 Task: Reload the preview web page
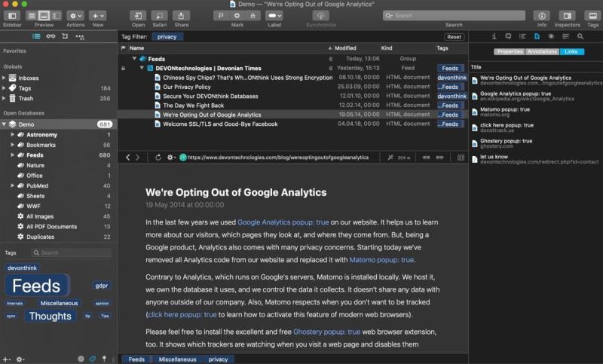(158, 158)
